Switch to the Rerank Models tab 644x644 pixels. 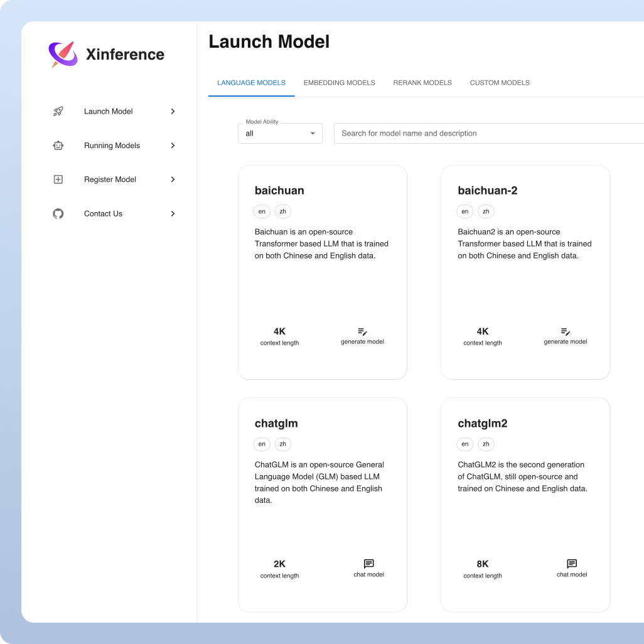point(422,83)
